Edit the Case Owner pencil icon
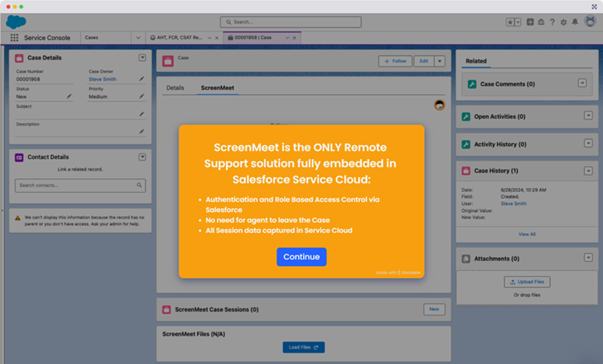 point(142,79)
